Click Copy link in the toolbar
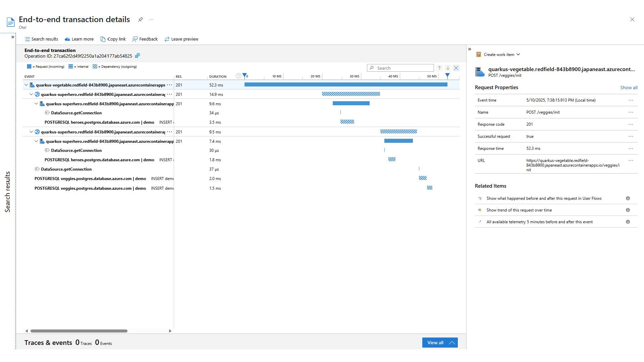Screen dimensions: 644x362 (x=113, y=39)
